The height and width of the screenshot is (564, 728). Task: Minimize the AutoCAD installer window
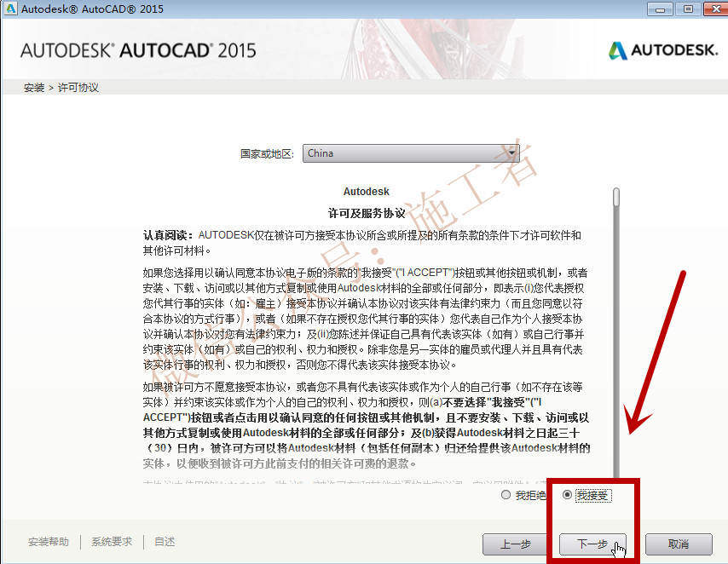[x=660, y=9]
